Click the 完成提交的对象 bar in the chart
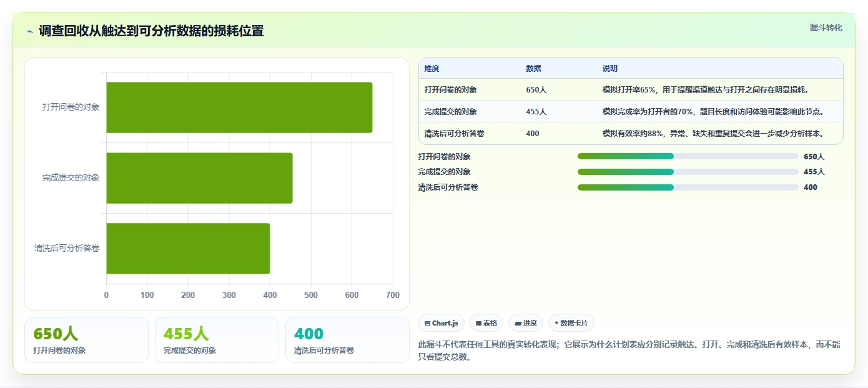The image size is (868, 388). (x=199, y=177)
